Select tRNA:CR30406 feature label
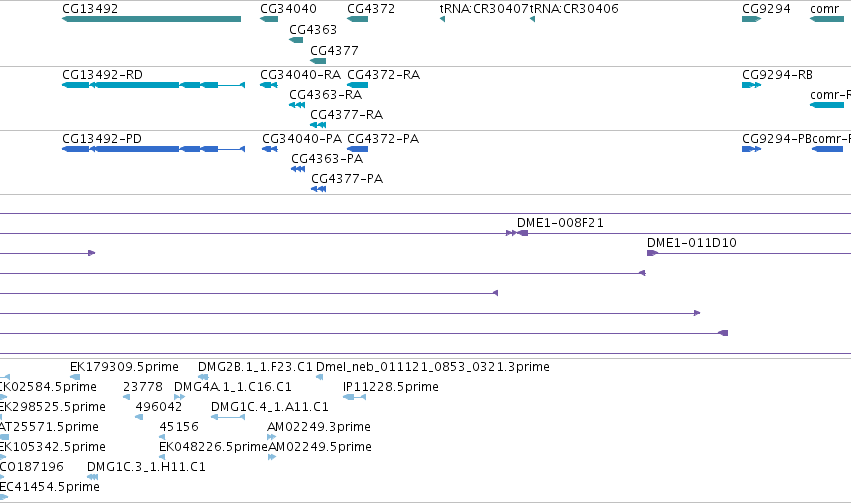This screenshot has height=503, width=851. [574, 9]
